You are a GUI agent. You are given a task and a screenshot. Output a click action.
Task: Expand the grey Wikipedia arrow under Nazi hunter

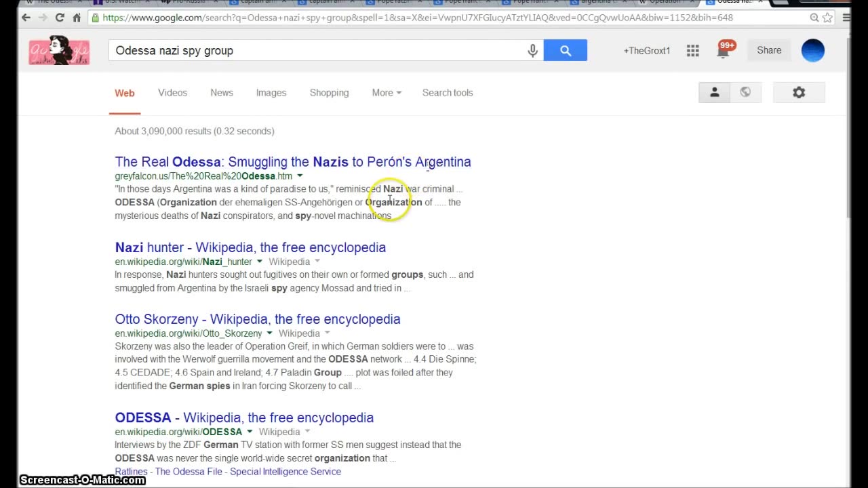pyautogui.click(x=317, y=262)
